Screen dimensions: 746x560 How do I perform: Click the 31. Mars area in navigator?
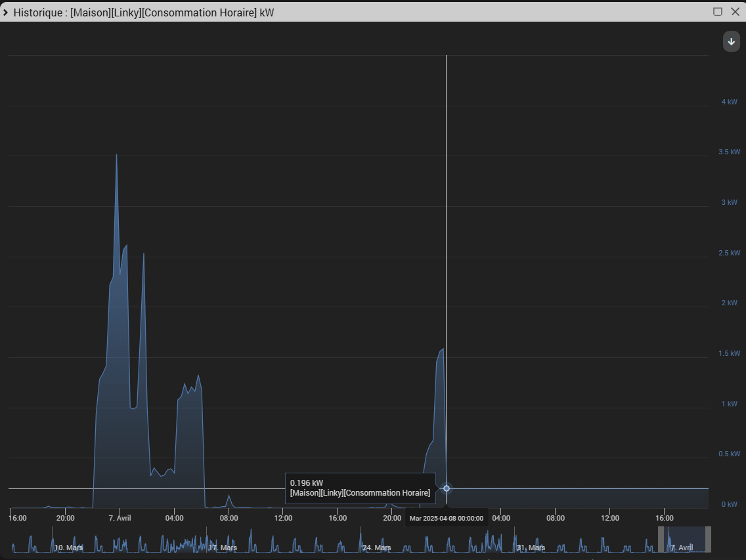pos(531,548)
